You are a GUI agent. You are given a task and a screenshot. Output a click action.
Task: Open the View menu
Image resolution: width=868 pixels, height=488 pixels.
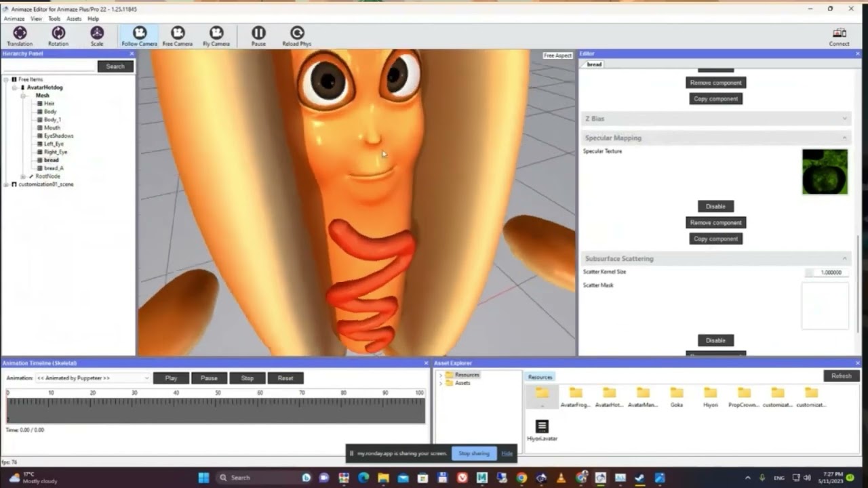pos(36,19)
